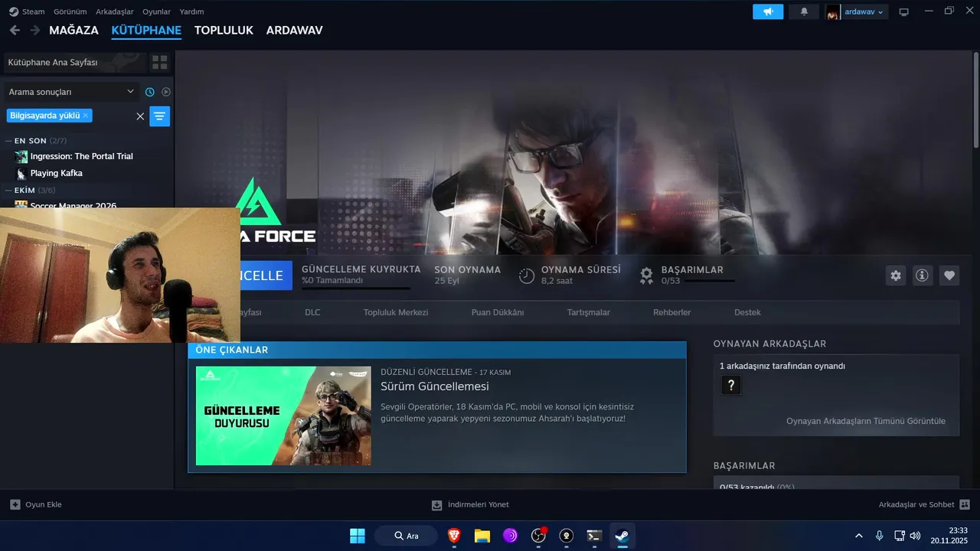Toggle the grid view next to Kütüphane Ana Sayfası
The width and height of the screenshot is (980, 551).
pos(159,62)
